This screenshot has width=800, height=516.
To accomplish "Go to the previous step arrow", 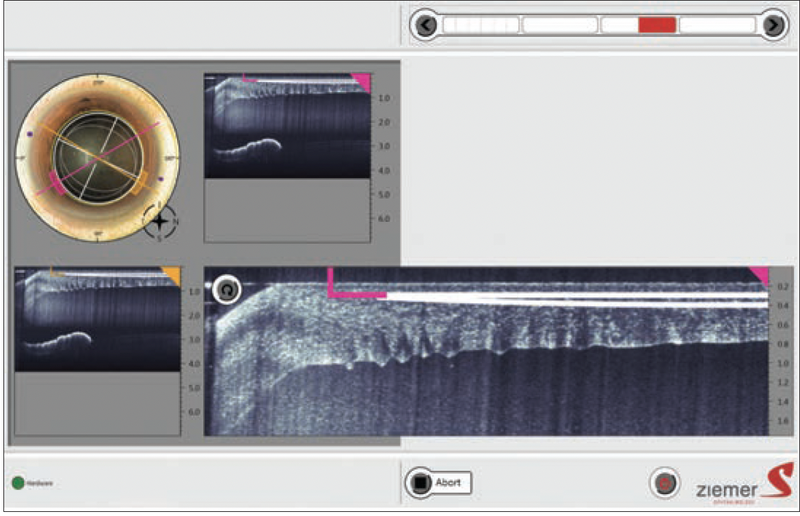I will click(x=427, y=24).
